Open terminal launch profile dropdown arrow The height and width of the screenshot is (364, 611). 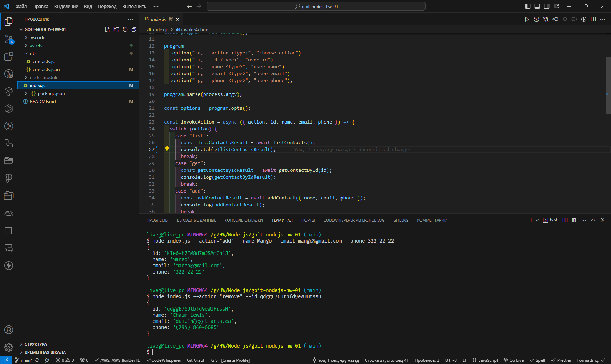tap(537, 220)
